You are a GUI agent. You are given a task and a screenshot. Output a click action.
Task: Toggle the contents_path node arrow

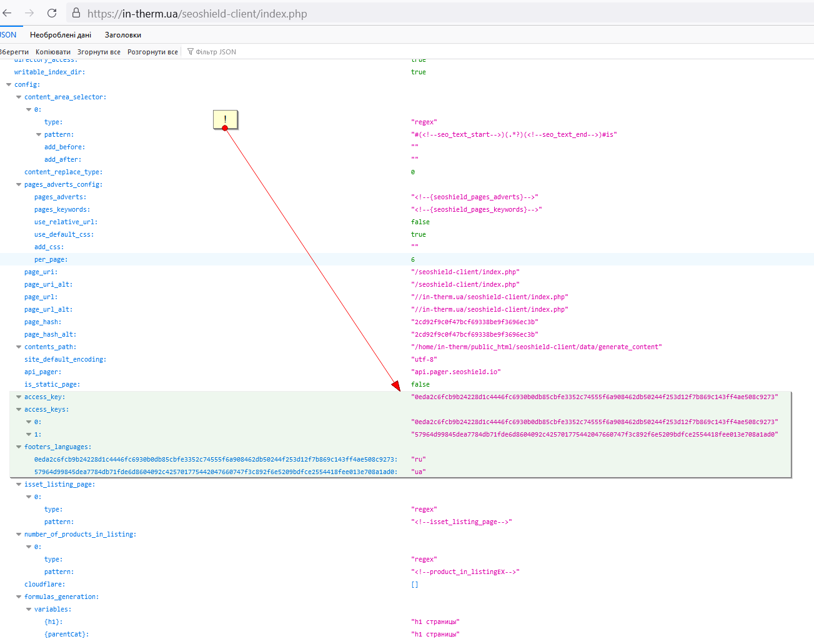tap(19, 347)
